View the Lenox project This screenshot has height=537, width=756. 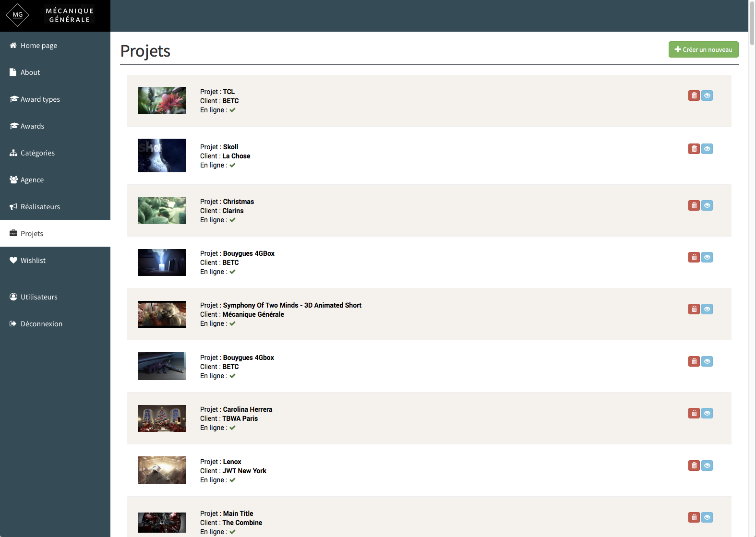pyautogui.click(x=707, y=465)
